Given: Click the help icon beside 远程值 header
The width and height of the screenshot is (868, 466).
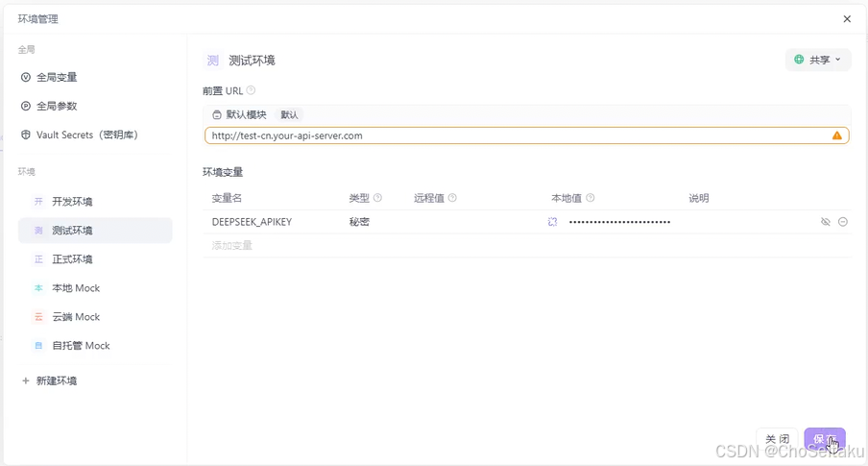Looking at the screenshot, I should [x=452, y=198].
